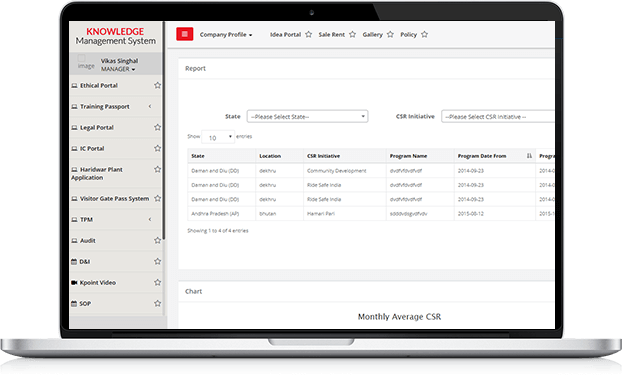Favorite the Ethical Portal sidebar item
The height and width of the screenshot is (376, 622).
(x=157, y=85)
